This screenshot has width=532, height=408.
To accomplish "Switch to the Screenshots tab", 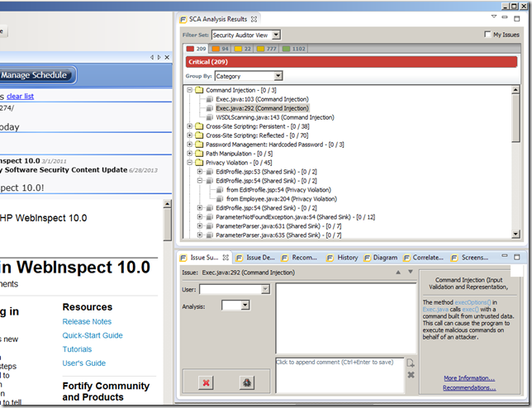I will pyautogui.click(x=470, y=258).
